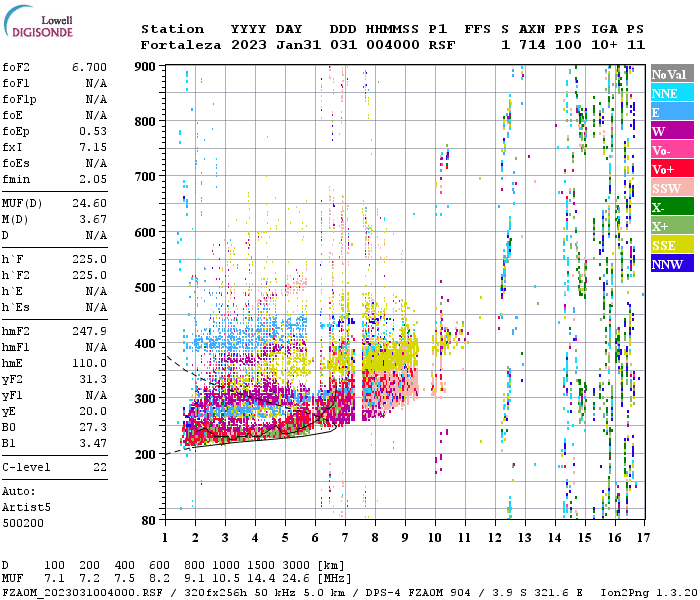The image size is (700, 600).
Task: Click the Ion2Png 1.3.20 version label
Action: point(649,592)
